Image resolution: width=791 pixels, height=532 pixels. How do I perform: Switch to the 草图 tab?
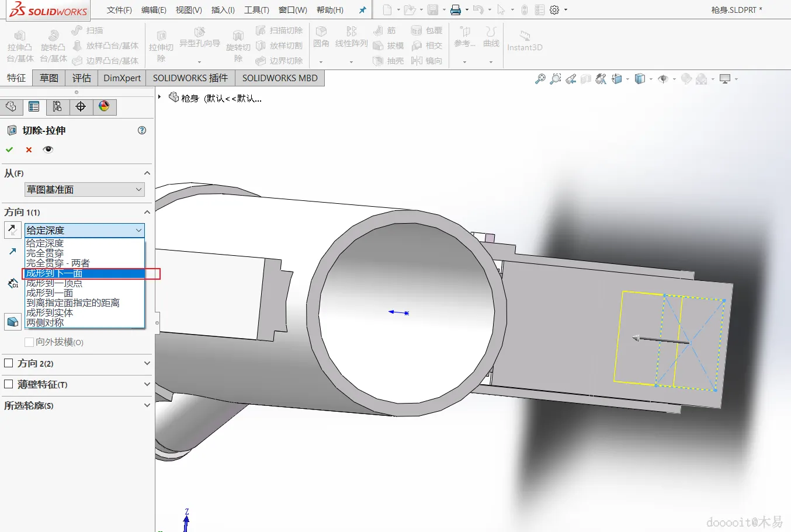click(x=49, y=78)
